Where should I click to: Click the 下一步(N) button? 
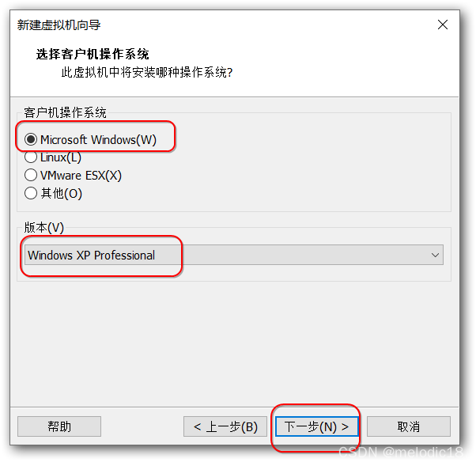coord(316,426)
